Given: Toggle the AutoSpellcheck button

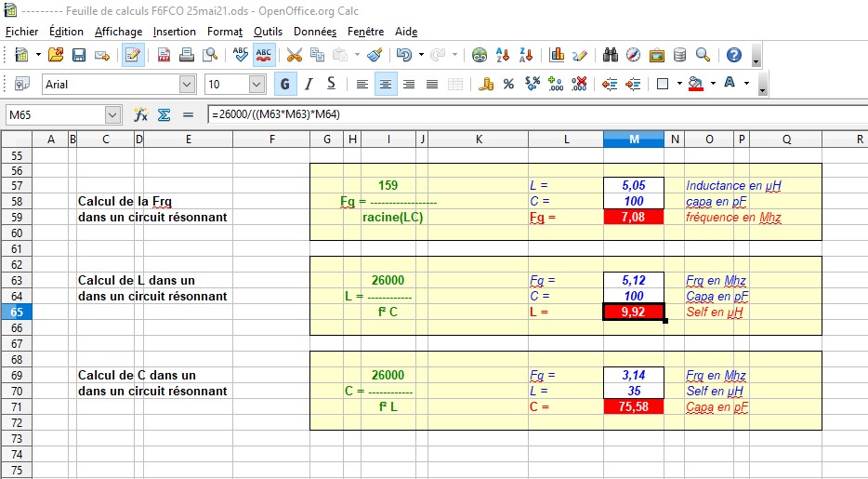Looking at the screenshot, I should (x=264, y=55).
